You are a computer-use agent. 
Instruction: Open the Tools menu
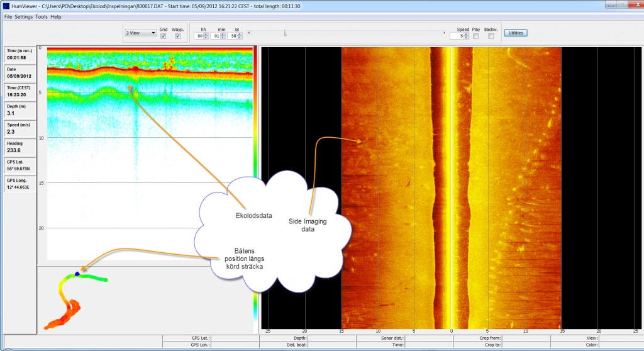(42, 16)
